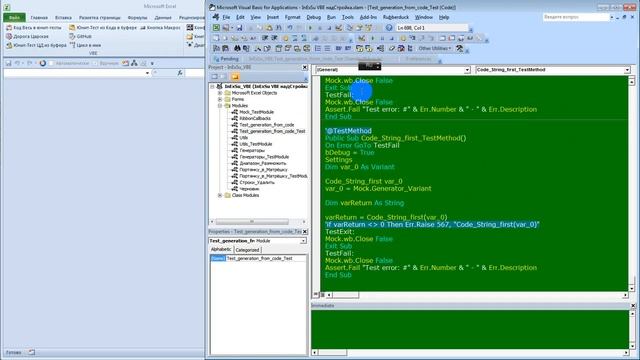Click 'Дорога Царская' ribbon button in Excel
The height and width of the screenshot is (360, 640).
tap(27, 36)
